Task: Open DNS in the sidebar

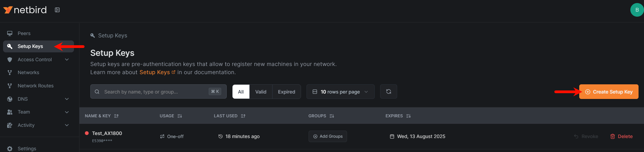Action: tap(39, 99)
